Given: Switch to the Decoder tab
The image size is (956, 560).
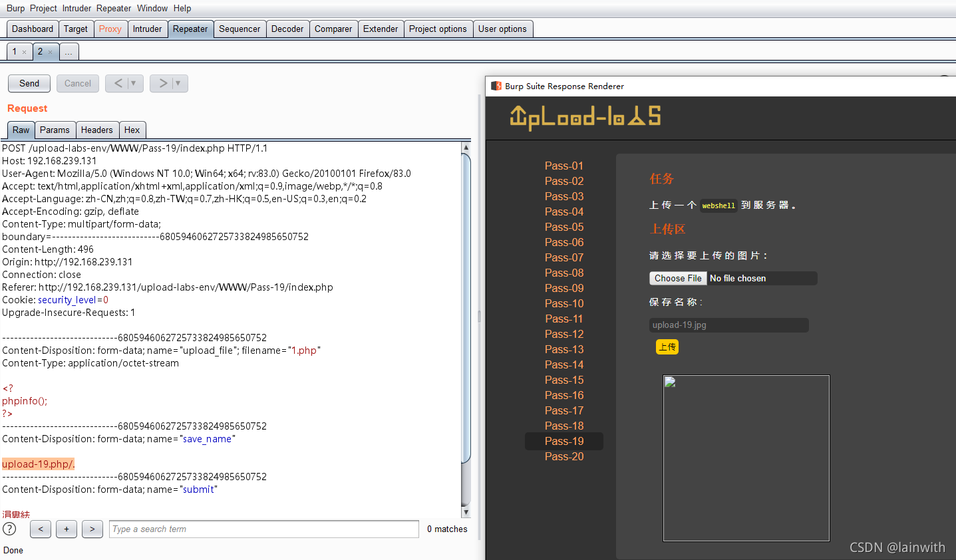Looking at the screenshot, I should click(x=287, y=29).
